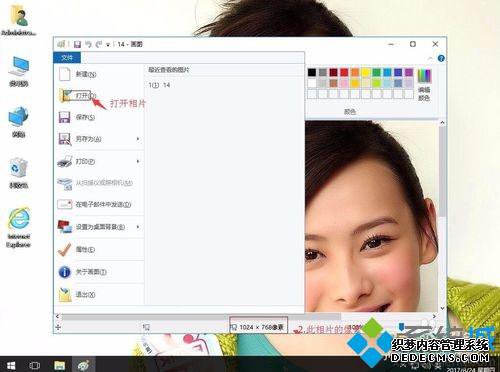Viewport: 500px width, 372px height.
Task: Pick the red color swatch
Action: [x=344, y=72]
